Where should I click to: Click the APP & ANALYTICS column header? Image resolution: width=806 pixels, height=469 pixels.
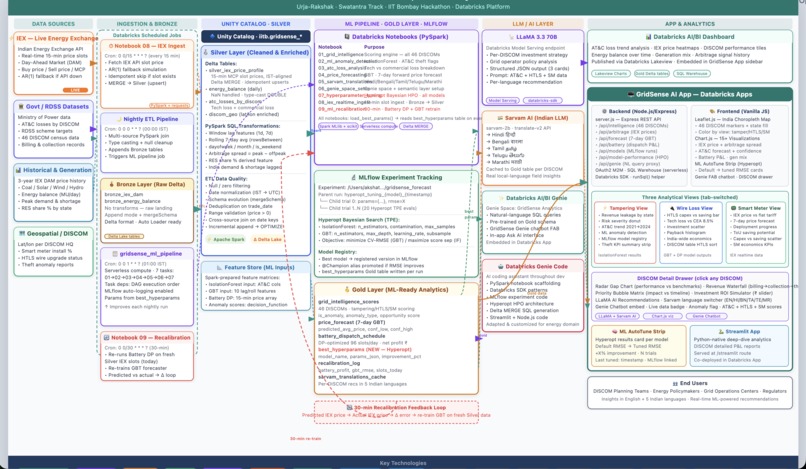[690, 24]
